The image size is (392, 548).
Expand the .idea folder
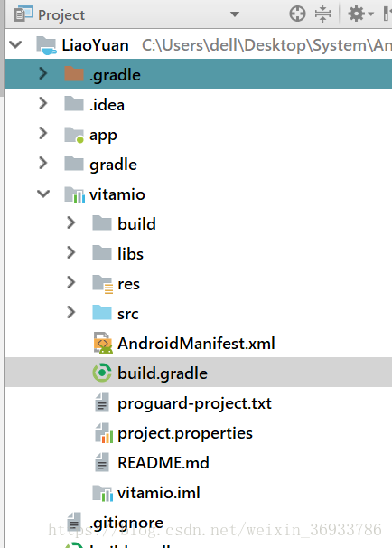point(43,103)
